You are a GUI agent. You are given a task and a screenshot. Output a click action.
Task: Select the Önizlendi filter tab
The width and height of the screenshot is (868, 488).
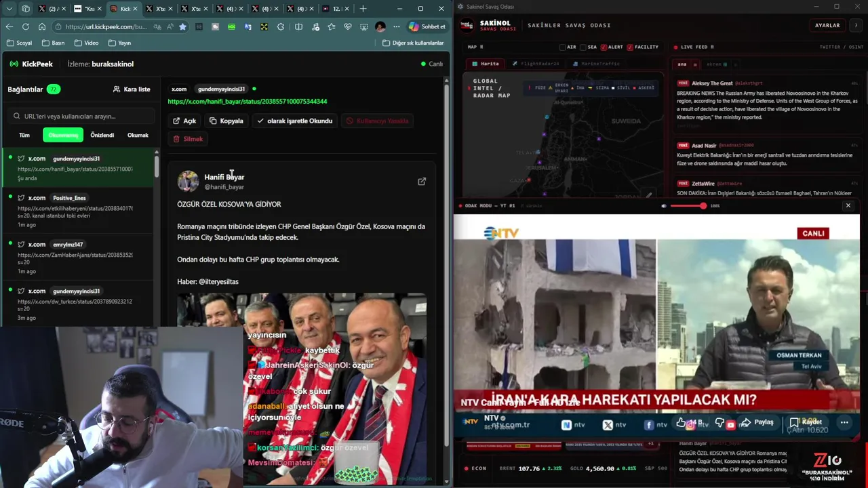(102, 135)
